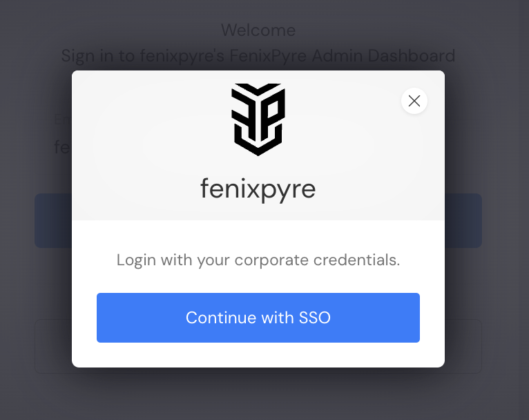Viewport: 529px width, 420px height.
Task: Click left edge of dimmed blue button
Action: pos(53,220)
